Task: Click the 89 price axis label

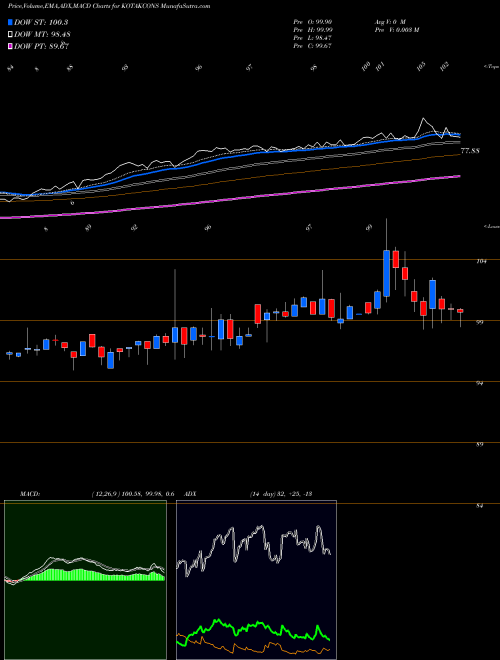Action: point(479,444)
